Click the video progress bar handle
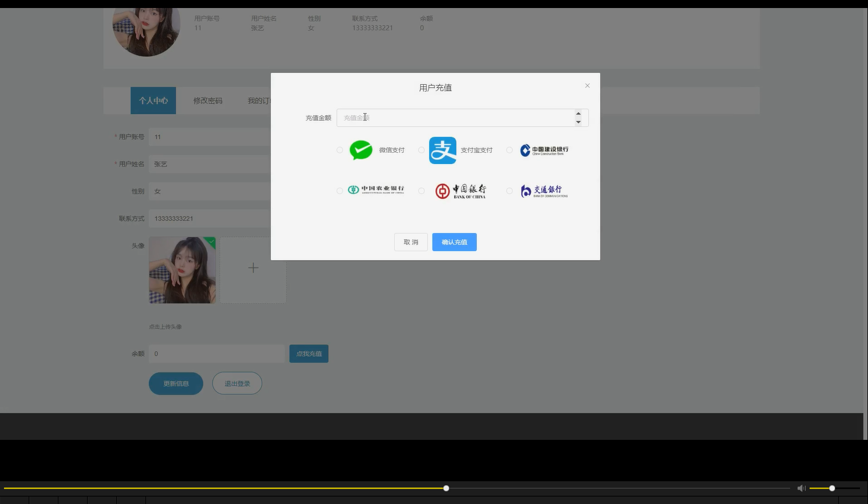 [446, 488]
